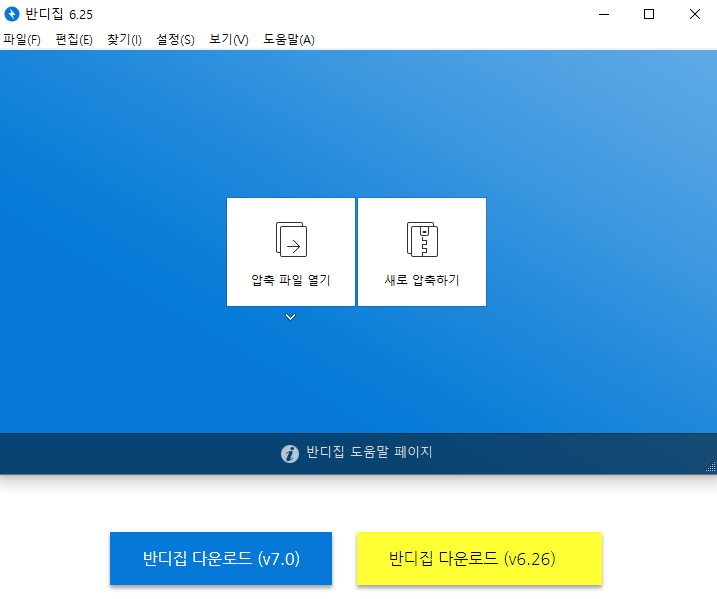The width and height of the screenshot is (717, 599).
Task: Close the Bandizip window
Action: [695, 14]
